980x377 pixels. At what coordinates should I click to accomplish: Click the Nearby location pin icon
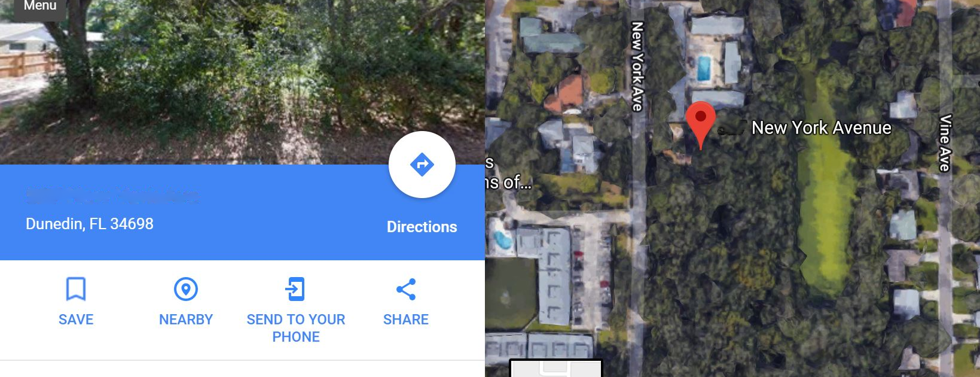click(x=186, y=289)
